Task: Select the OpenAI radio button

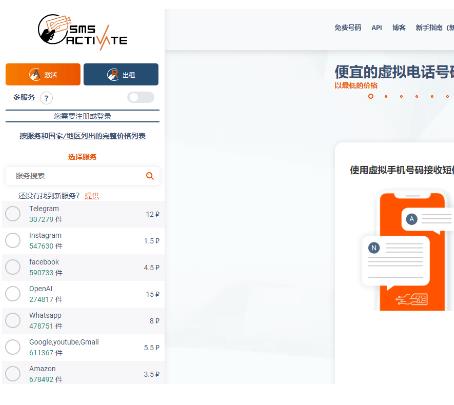Action: (13, 294)
